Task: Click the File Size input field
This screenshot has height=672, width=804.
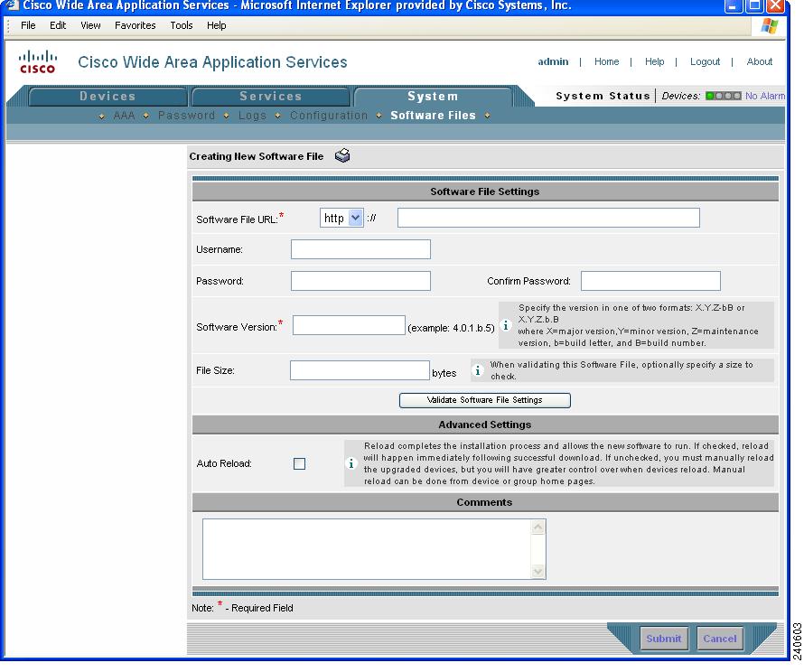Action: pos(360,370)
